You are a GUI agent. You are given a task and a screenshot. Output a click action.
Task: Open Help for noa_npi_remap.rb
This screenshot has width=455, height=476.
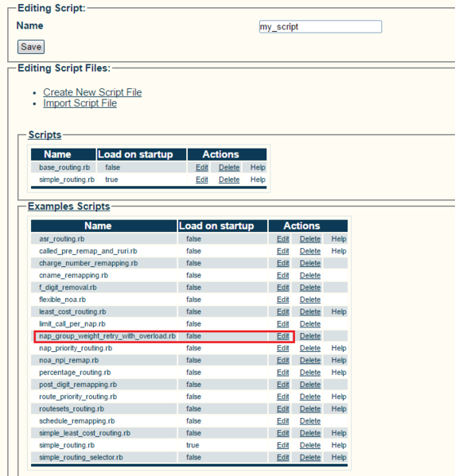tap(339, 360)
